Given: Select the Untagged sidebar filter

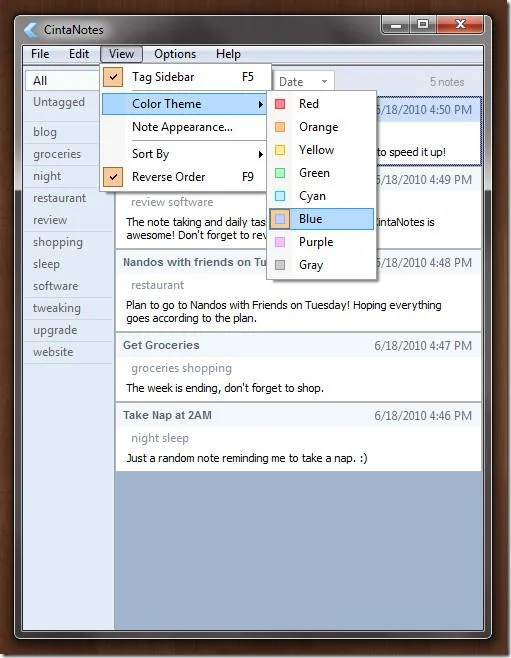Looking at the screenshot, I should click(59, 102).
